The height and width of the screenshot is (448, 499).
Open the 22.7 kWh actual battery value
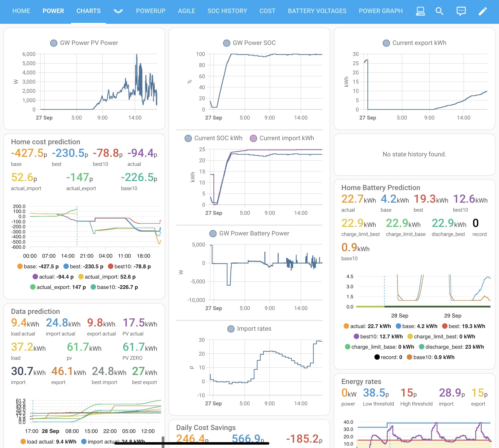tap(358, 199)
